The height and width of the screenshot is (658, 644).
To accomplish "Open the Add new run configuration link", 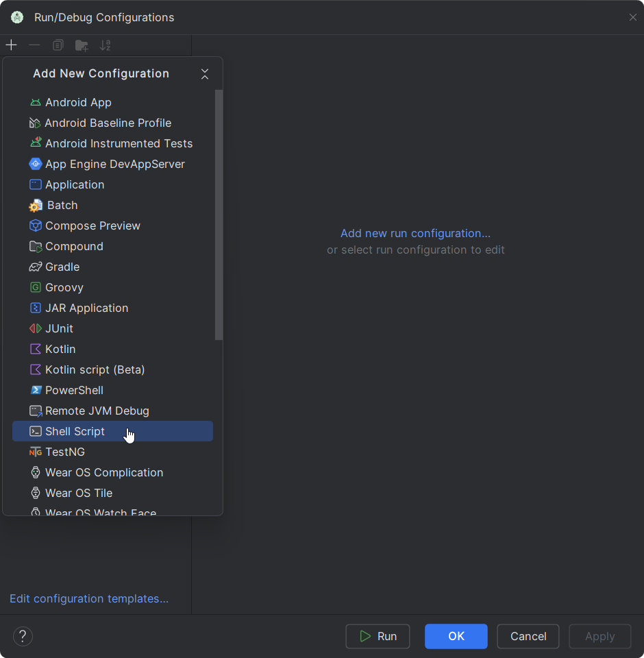I will coord(415,233).
